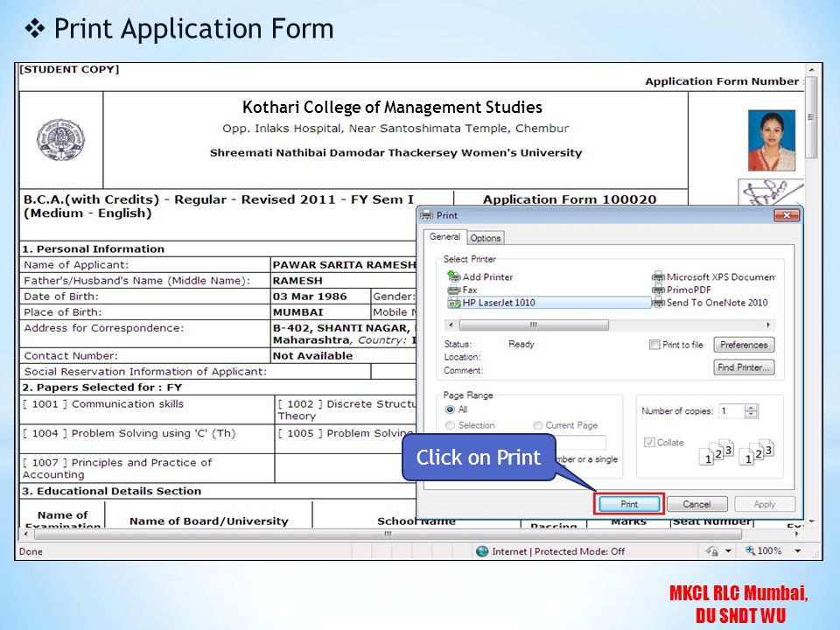Click 'PAWAR SARITA RAMESH' applicant name

click(344, 264)
